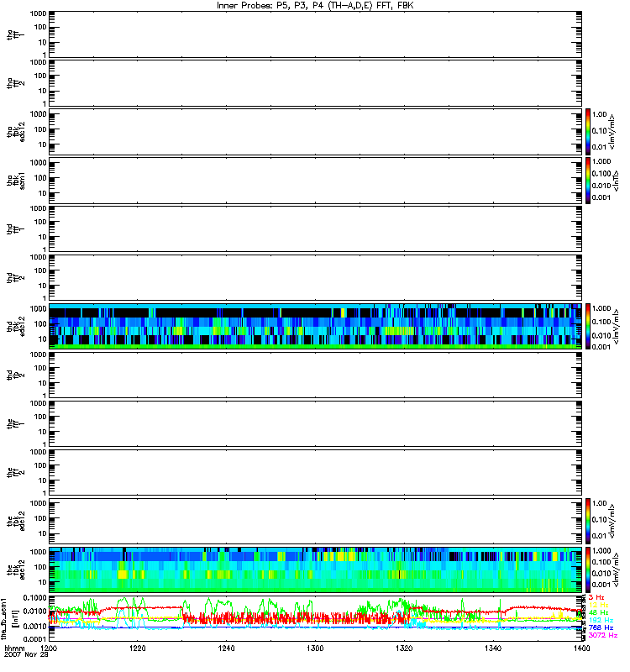Click the 48 Hz green legend label
Viewport: 630px width, 672px height.
point(598,612)
